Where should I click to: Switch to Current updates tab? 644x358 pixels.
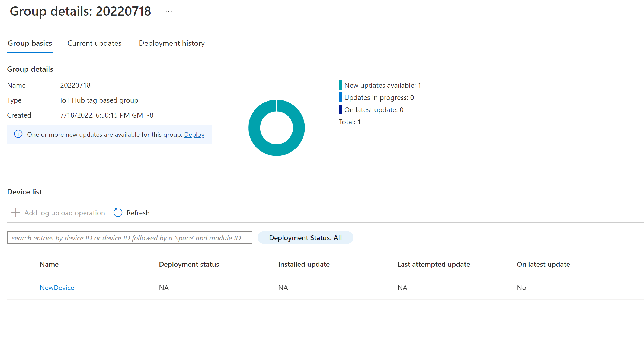point(94,43)
